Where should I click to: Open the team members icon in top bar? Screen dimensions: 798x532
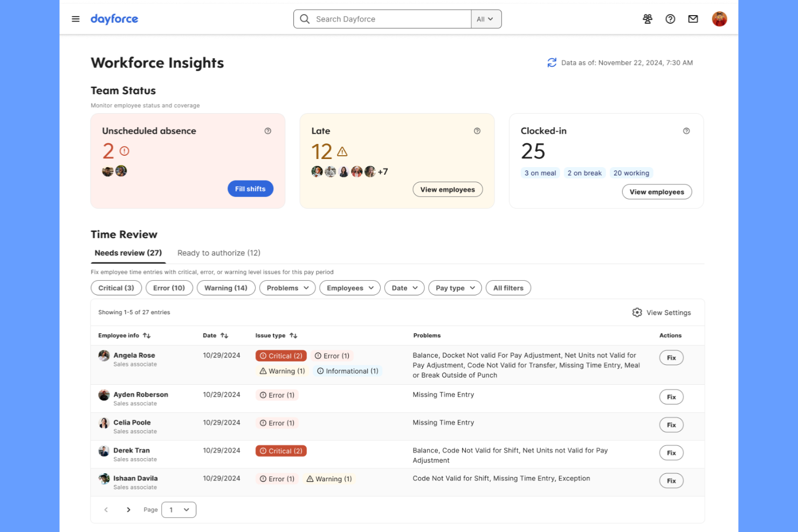(x=647, y=19)
